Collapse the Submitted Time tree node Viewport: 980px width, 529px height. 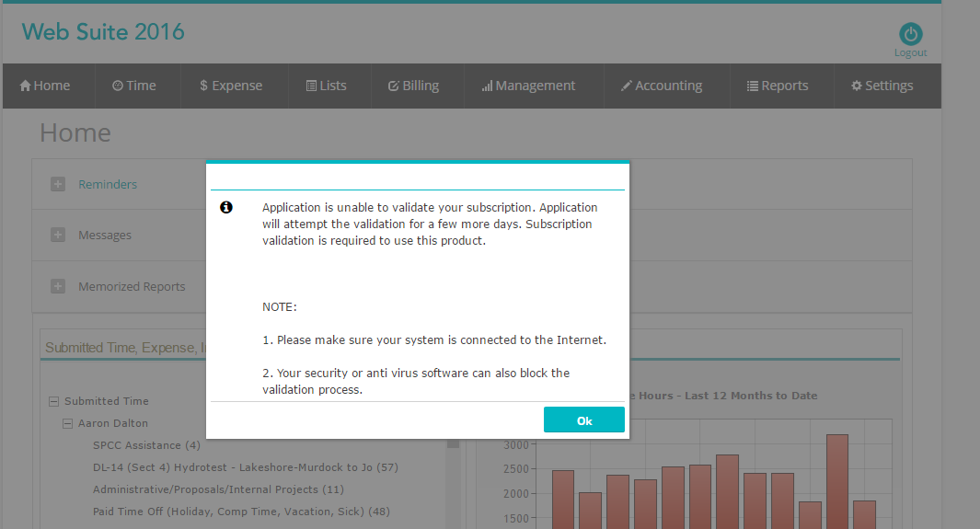pos(53,401)
